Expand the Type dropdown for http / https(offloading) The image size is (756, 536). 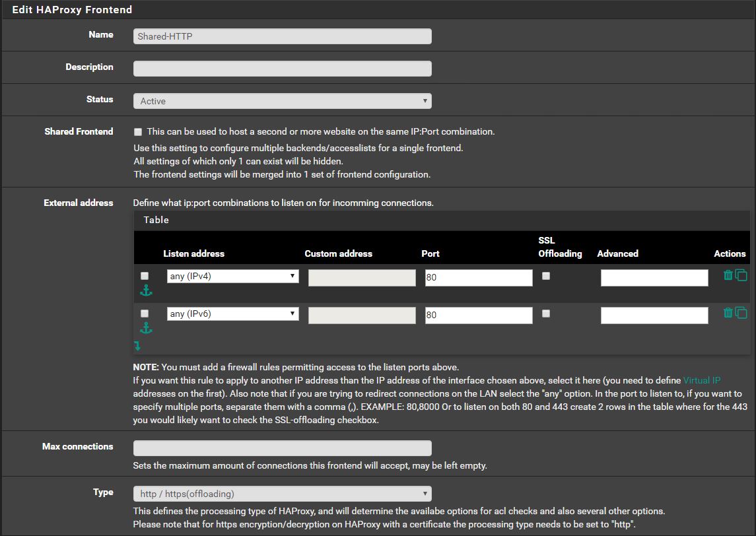click(283, 494)
